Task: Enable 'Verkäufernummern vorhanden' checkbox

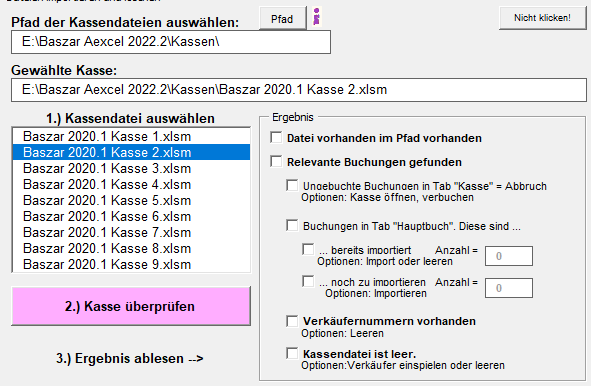Action: [x=292, y=321]
